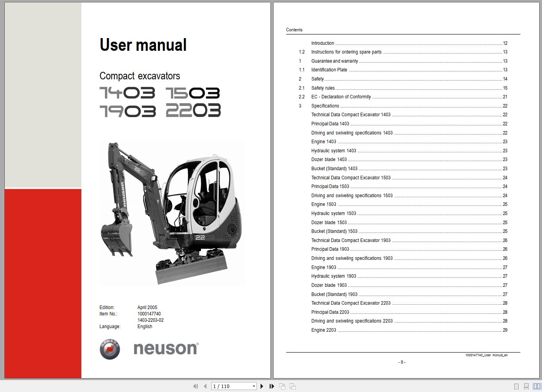This screenshot has height=392, width=542.
Task: Click the next view icon
Action: pos(293,386)
